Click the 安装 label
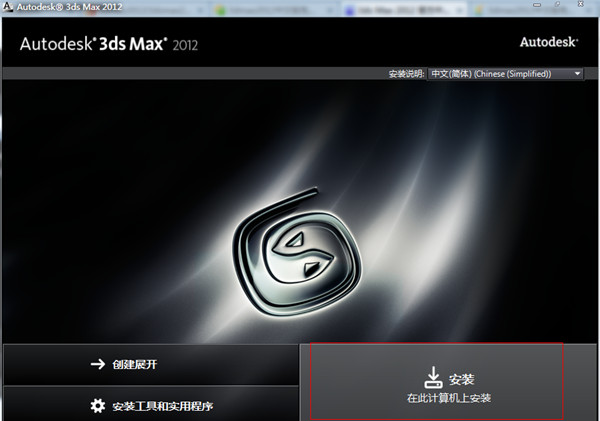 coord(461,379)
